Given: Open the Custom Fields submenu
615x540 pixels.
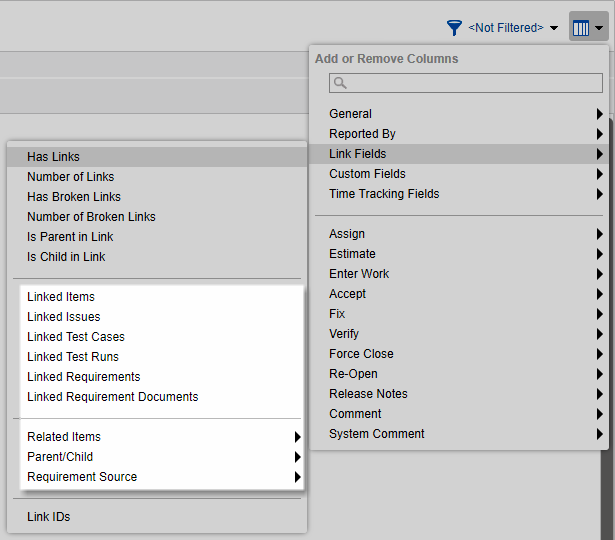Looking at the screenshot, I should (367, 174).
